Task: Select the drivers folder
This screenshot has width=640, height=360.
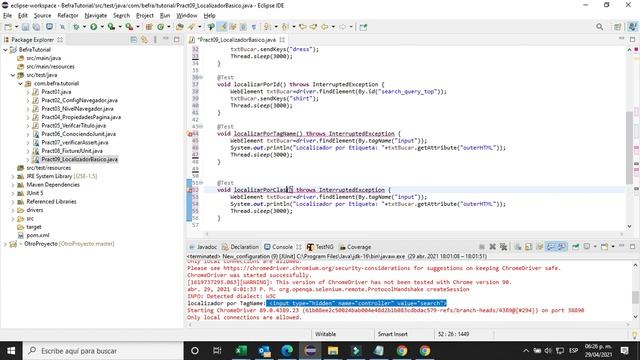Action: click(x=35, y=210)
